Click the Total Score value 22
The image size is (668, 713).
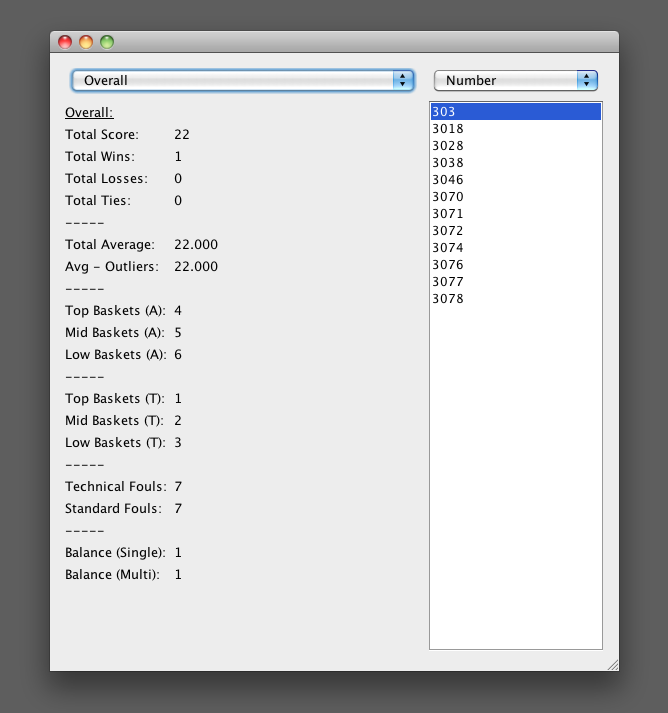pos(182,135)
